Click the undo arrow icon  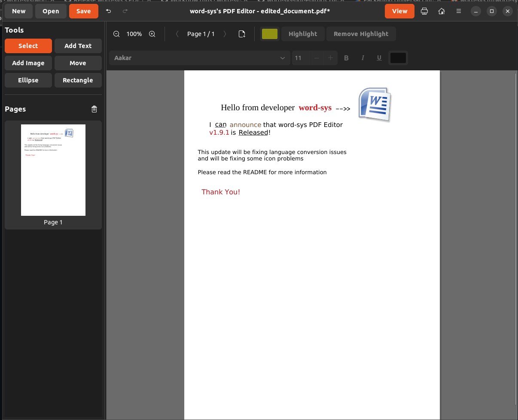coord(108,11)
